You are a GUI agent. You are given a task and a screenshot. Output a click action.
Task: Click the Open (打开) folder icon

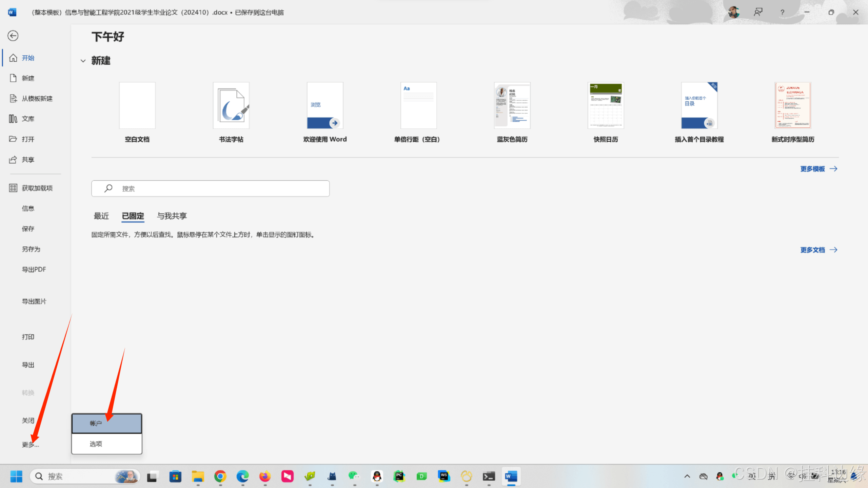coord(13,139)
